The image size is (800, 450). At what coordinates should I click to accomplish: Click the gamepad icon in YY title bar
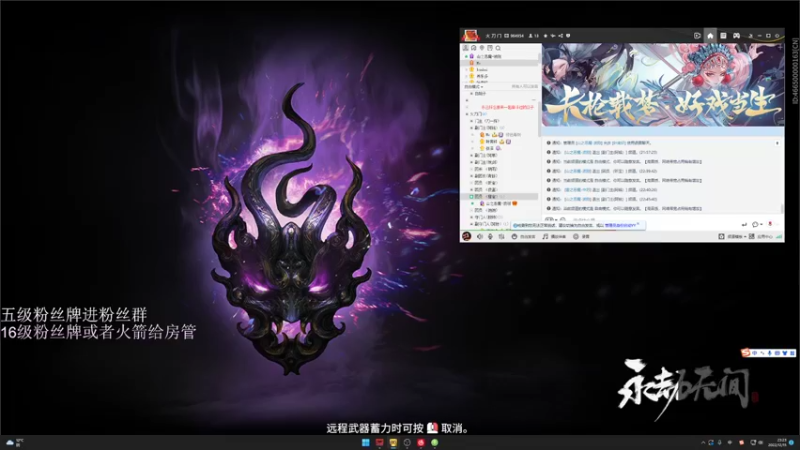(x=736, y=36)
